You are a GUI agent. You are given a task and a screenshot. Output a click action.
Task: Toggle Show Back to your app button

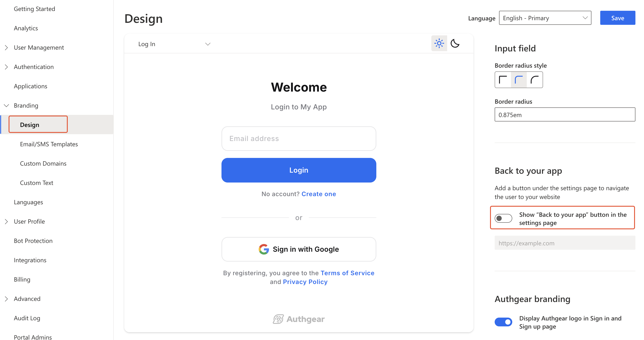tap(503, 218)
